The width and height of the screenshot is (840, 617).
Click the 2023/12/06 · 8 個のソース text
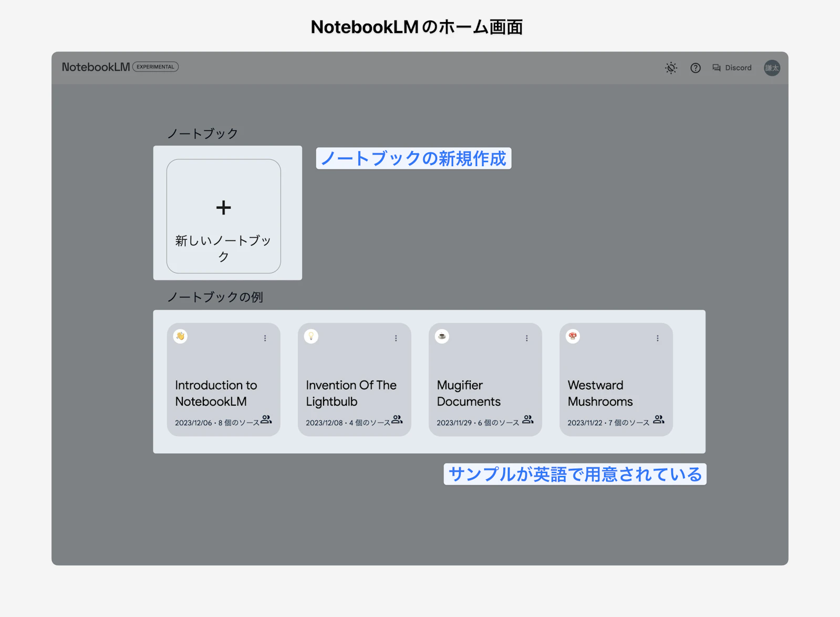217,423
